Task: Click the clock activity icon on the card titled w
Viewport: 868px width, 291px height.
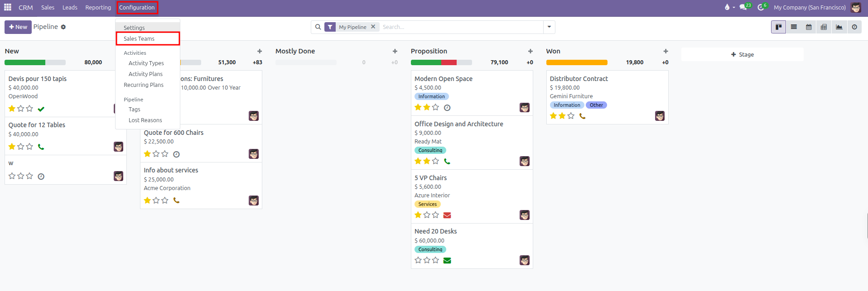Action: [41, 177]
